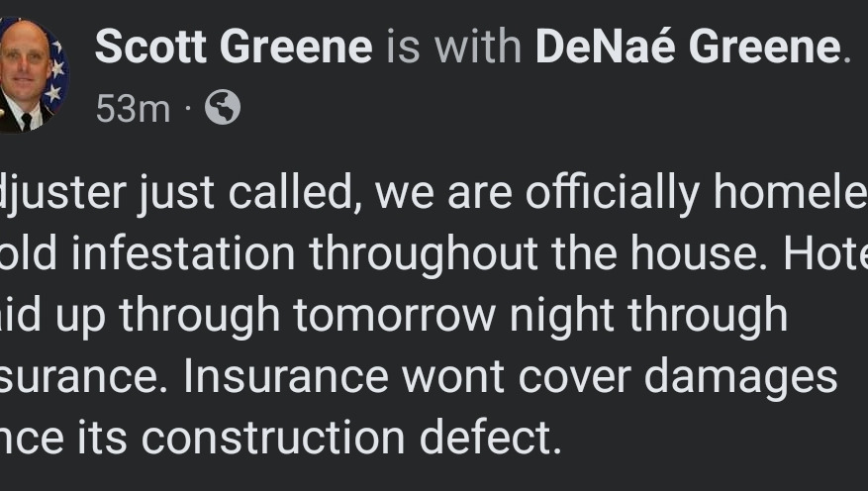Click the 53m post timestamp
Viewport: 868px width, 491px height.
pos(133,108)
